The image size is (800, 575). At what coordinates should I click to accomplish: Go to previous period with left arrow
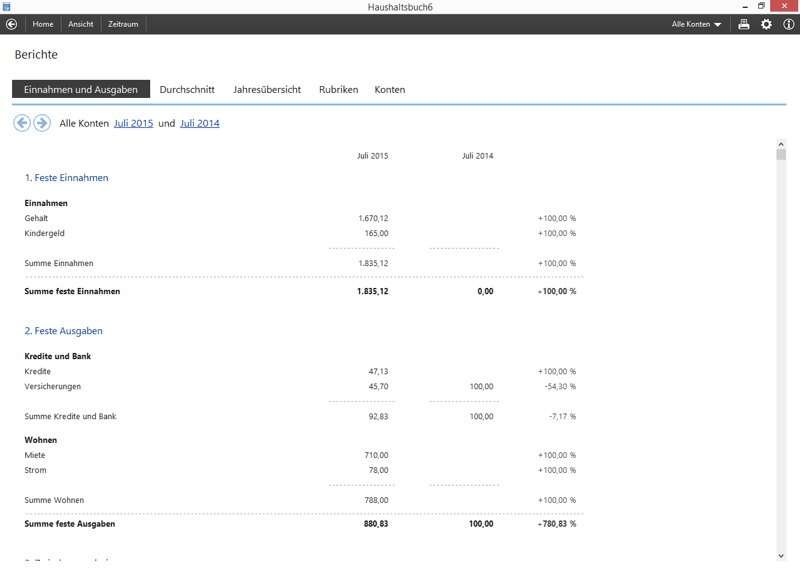[21, 123]
